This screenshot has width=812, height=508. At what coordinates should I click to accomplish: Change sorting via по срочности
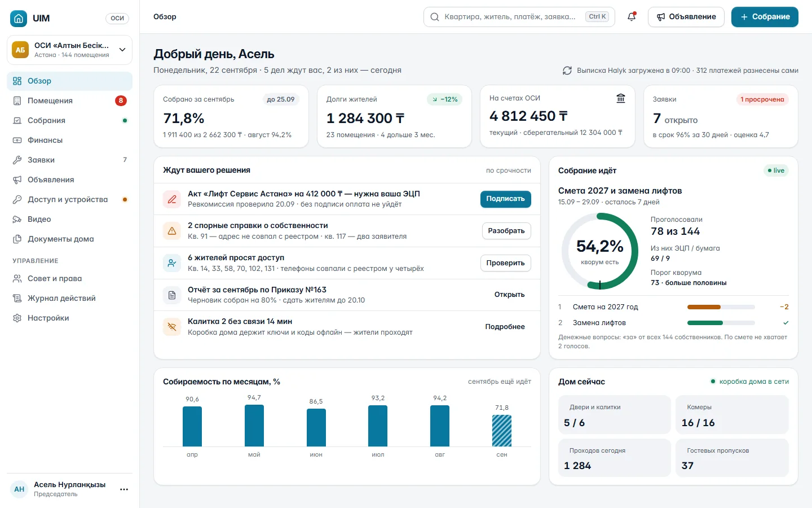(509, 170)
